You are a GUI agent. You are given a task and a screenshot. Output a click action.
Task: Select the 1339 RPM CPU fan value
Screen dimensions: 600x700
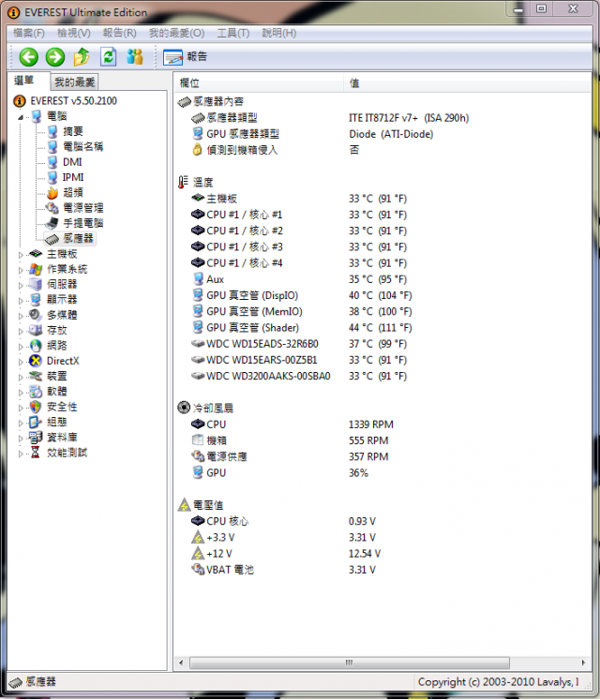click(x=371, y=424)
